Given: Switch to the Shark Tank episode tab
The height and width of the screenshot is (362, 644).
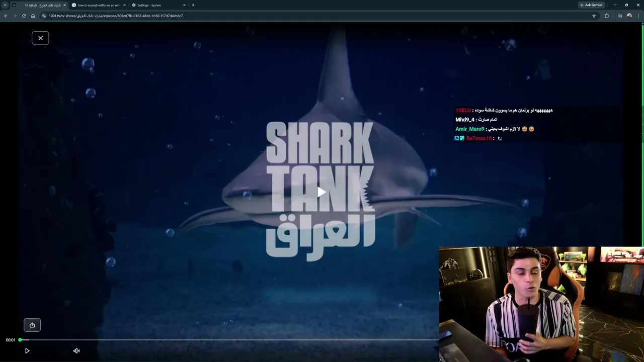Looking at the screenshot, I should pos(39,5).
